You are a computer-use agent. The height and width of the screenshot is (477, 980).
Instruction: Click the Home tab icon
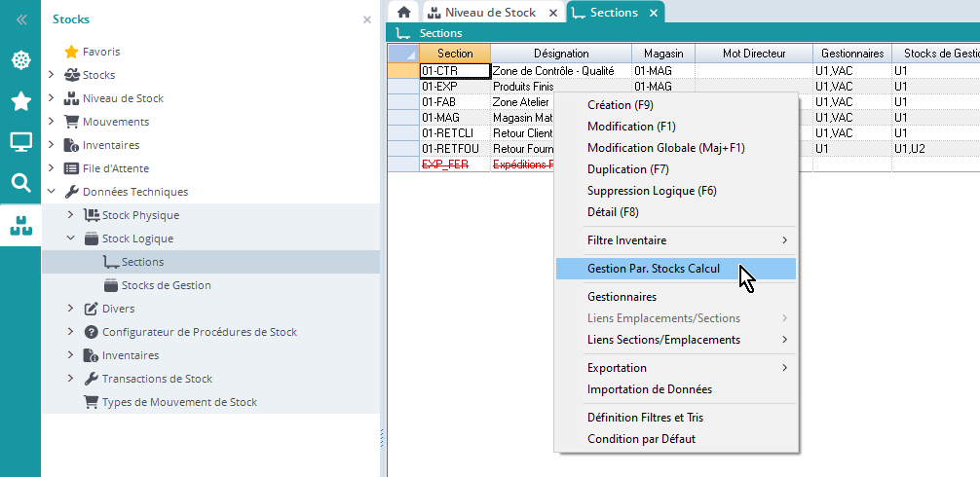[403, 13]
